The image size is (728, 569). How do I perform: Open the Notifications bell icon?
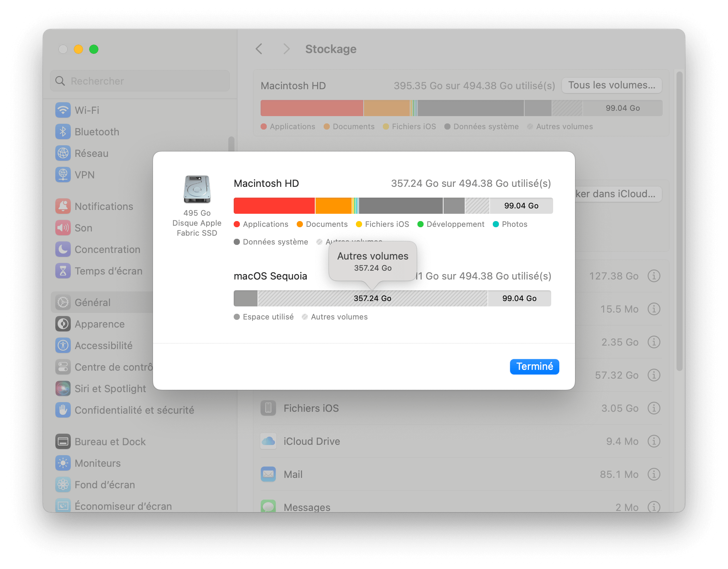point(63,206)
